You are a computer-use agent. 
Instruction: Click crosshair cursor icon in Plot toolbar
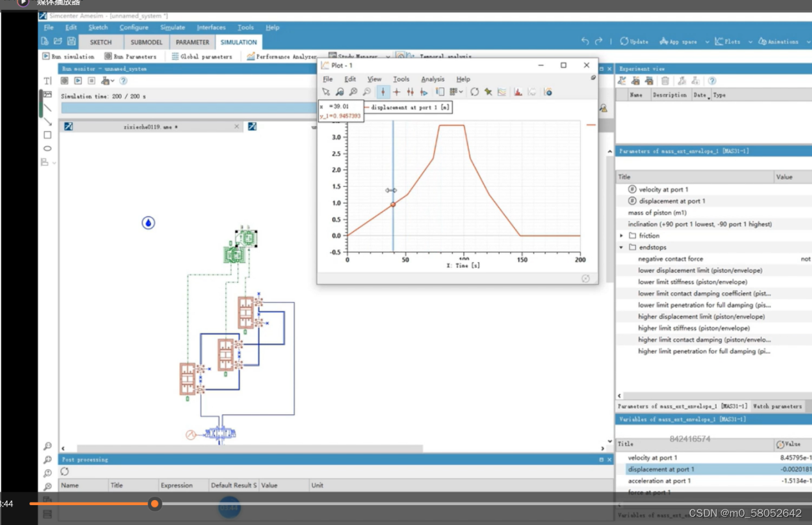coord(397,92)
